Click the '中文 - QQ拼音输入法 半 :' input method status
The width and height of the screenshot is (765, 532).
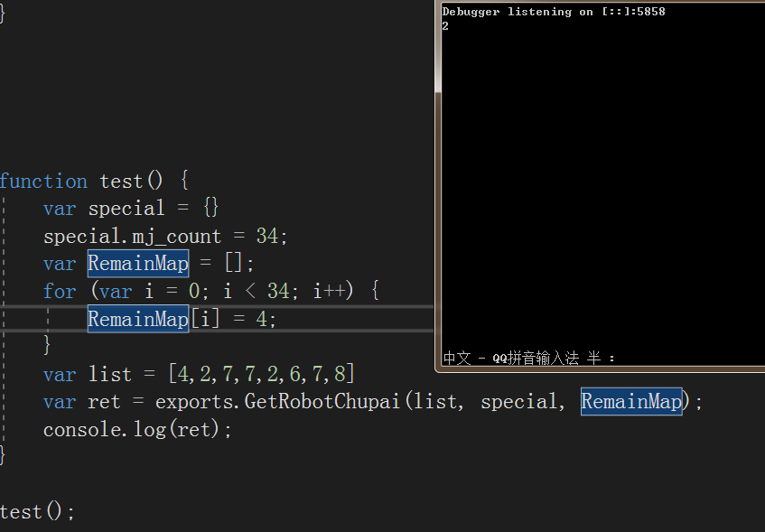(x=529, y=359)
